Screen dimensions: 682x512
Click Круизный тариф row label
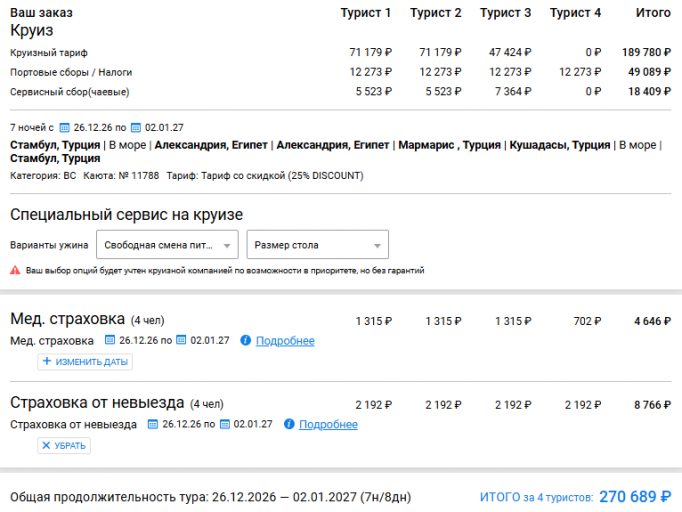(49, 53)
